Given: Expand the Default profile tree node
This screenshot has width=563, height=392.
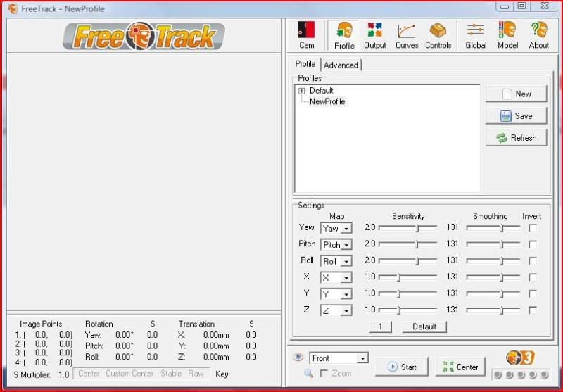Looking at the screenshot, I should coord(302,91).
